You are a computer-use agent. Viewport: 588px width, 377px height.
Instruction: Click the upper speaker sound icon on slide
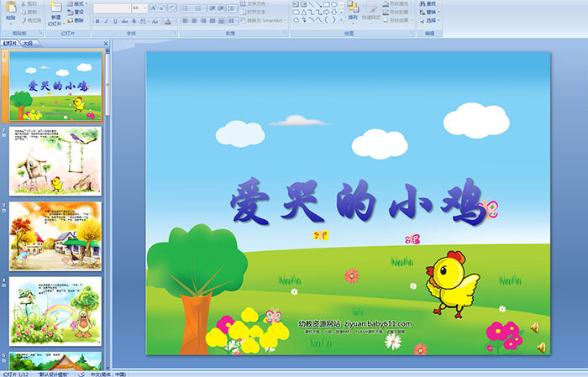[x=535, y=327]
